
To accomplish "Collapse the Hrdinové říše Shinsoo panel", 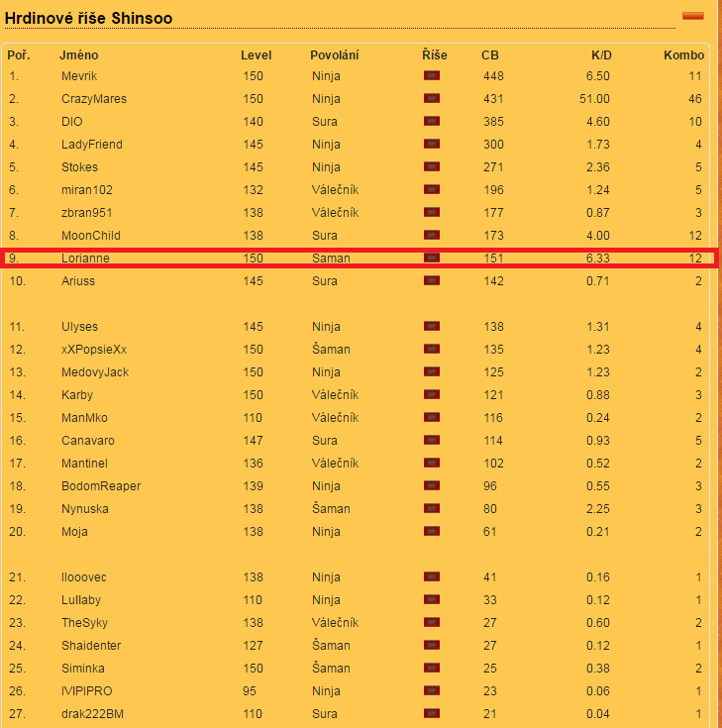I will coord(692,16).
